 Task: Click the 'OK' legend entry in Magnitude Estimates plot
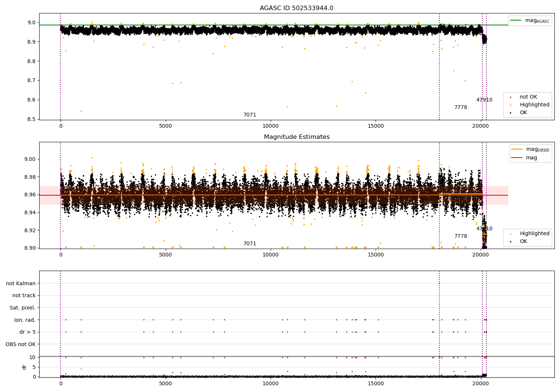523,242
